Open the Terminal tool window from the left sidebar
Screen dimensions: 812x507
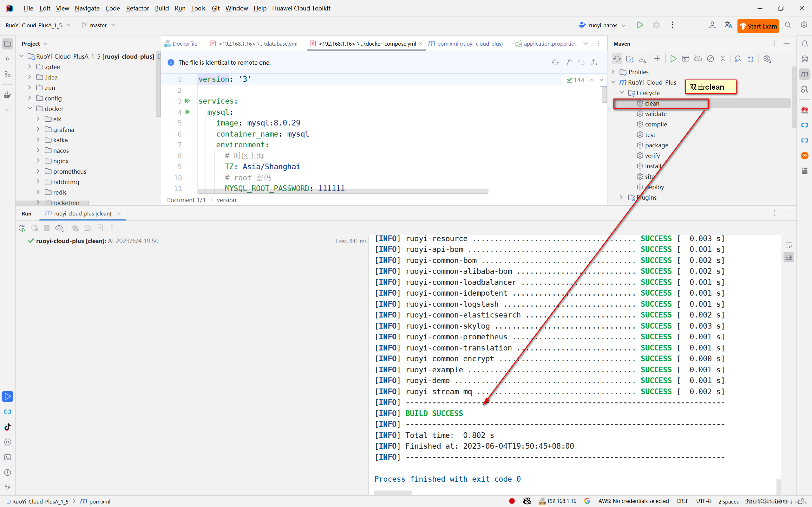click(x=7, y=457)
